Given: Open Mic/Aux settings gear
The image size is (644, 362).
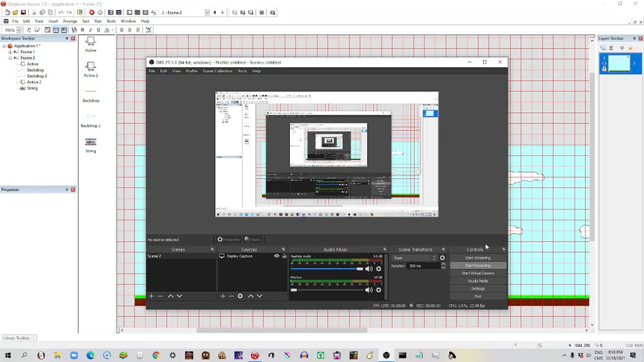Looking at the screenshot, I should pyautogui.click(x=379, y=290).
